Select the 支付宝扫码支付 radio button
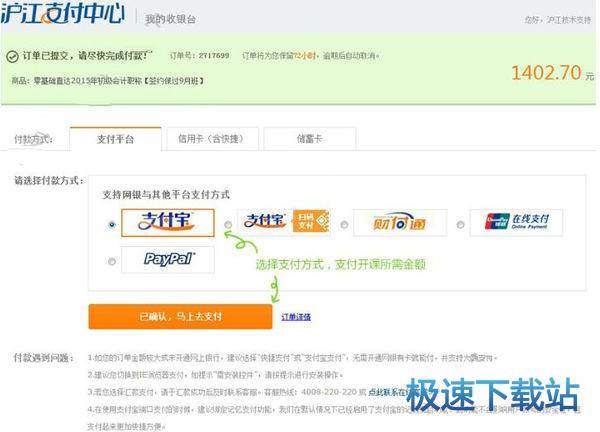This screenshot has height=432, width=600. pyautogui.click(x=228, y=225)
